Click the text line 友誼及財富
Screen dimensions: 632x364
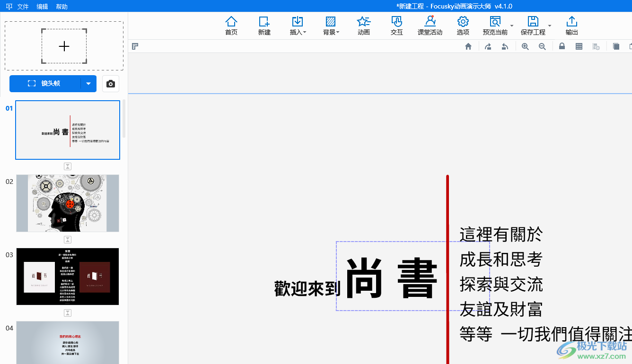[x=501, y=310]
